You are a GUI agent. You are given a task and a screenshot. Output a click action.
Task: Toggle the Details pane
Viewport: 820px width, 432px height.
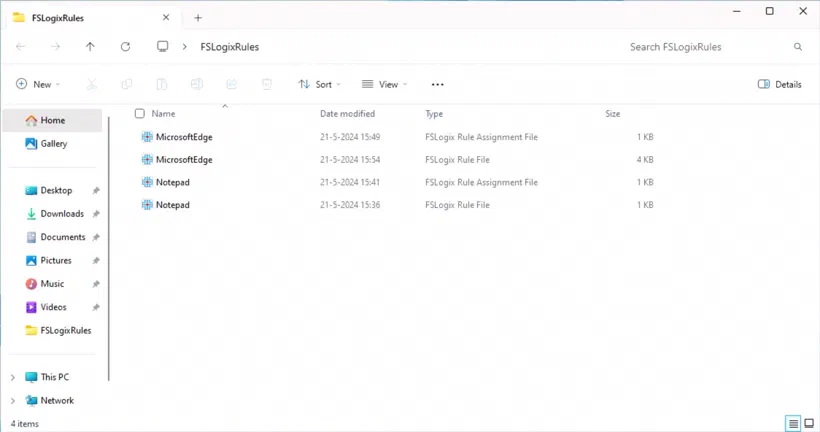pos(779,84)
